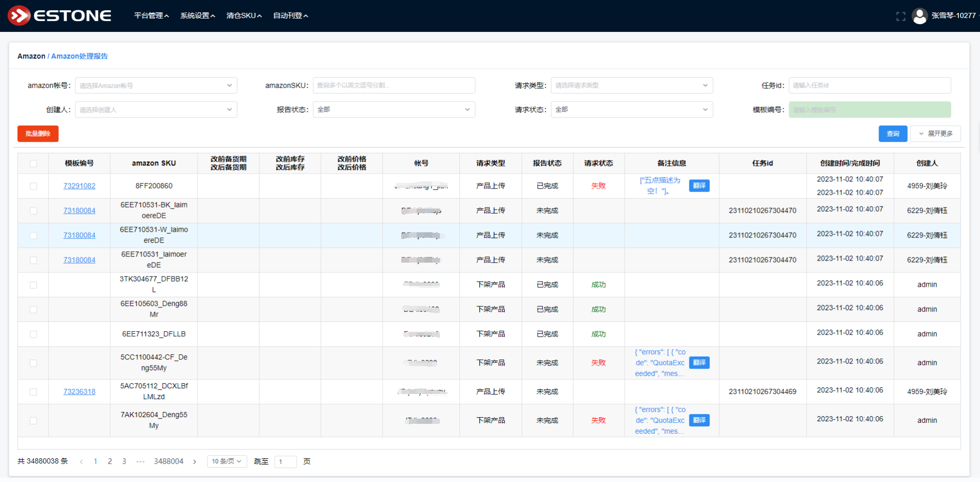The height and width of the screenshot is (482, 980).
Task: Open the amazon帐号 account dropdown
Action: (x=156, y=85)
